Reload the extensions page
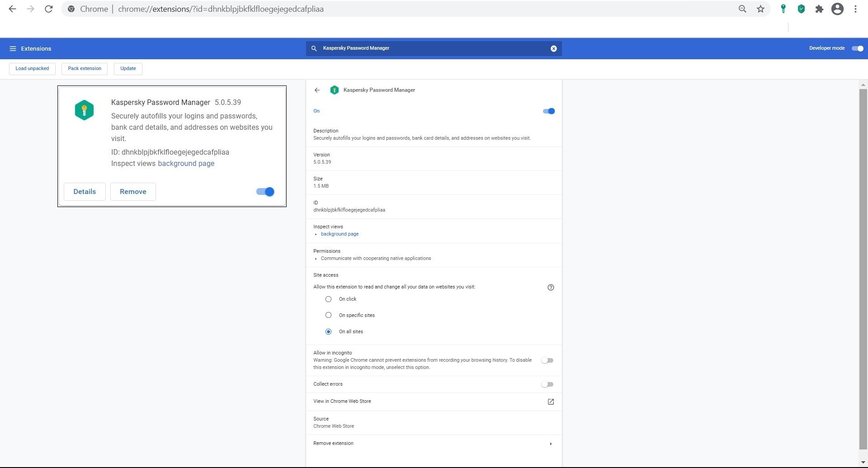Viewport: 868px width, 468px height. [x=49, y=9]
